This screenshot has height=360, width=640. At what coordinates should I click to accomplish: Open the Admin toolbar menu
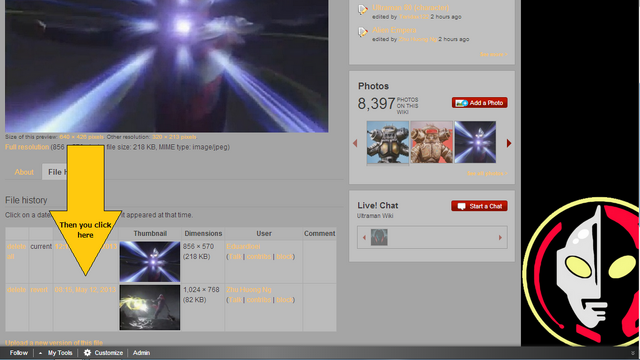[141, 353]
